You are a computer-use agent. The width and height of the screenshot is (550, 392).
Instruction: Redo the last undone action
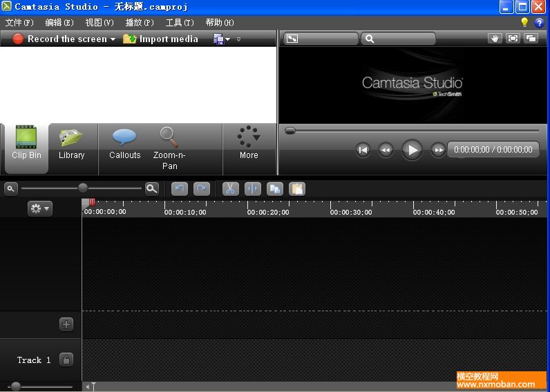tap(202, 188)
